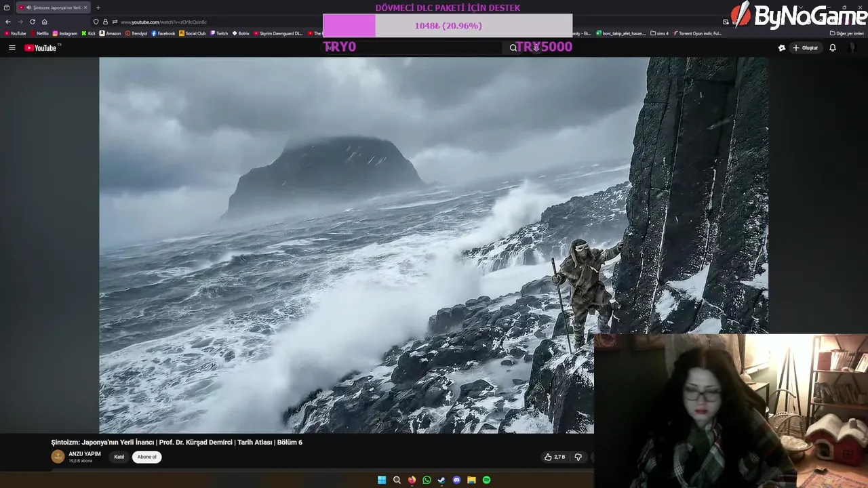Open the Windows Start menu
868x488 pixels.
click(382, 480)
